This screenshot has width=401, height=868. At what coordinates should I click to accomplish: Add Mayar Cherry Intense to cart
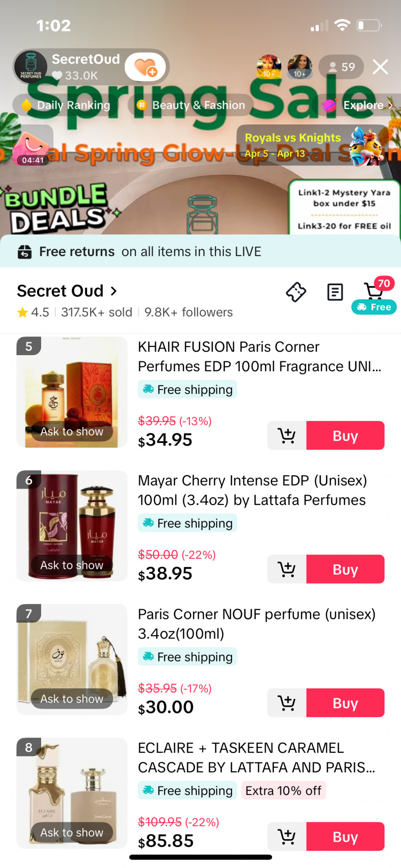click(287, 569)
